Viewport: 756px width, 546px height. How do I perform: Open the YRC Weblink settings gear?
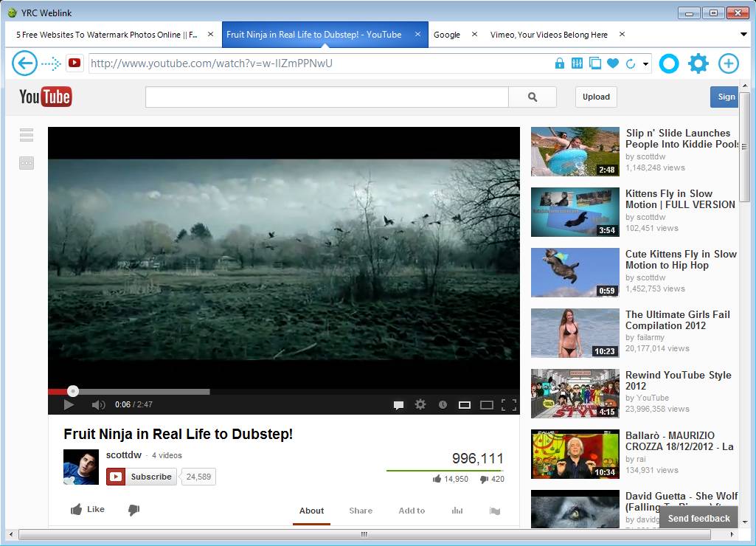pyautogui.click(x=698, y=63)
